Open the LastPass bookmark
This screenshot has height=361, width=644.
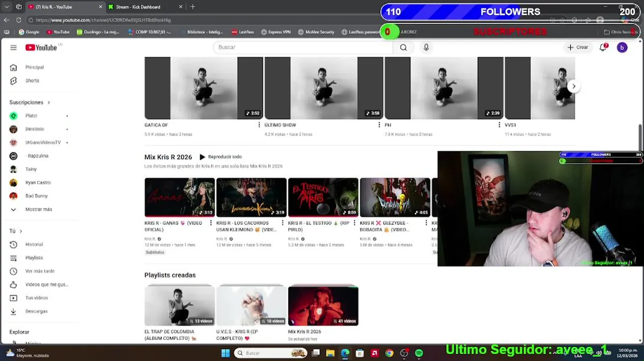[x=242, y=32]
